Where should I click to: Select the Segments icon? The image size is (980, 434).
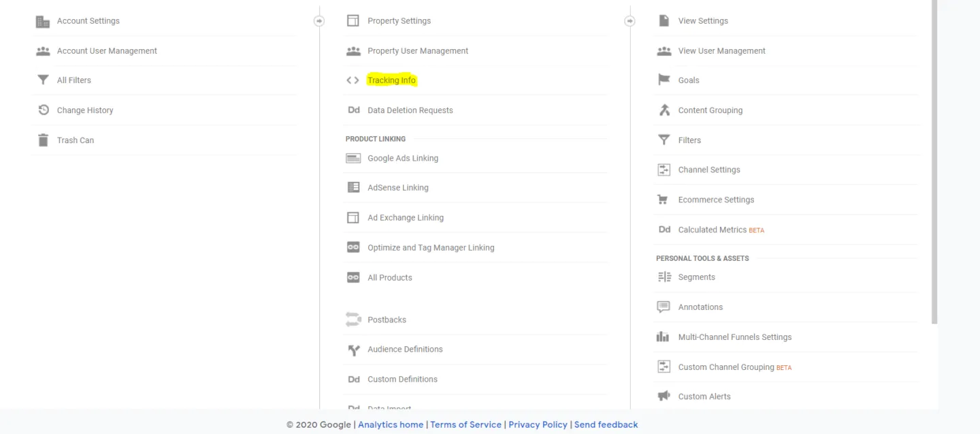664,277
